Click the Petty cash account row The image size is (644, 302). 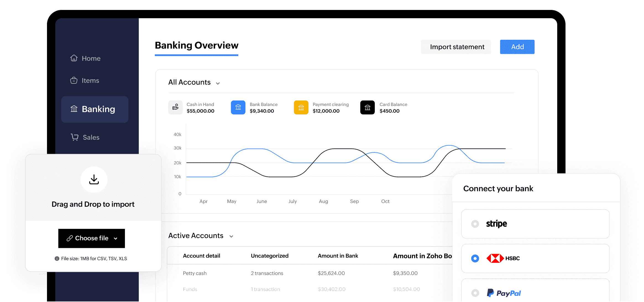195,273
